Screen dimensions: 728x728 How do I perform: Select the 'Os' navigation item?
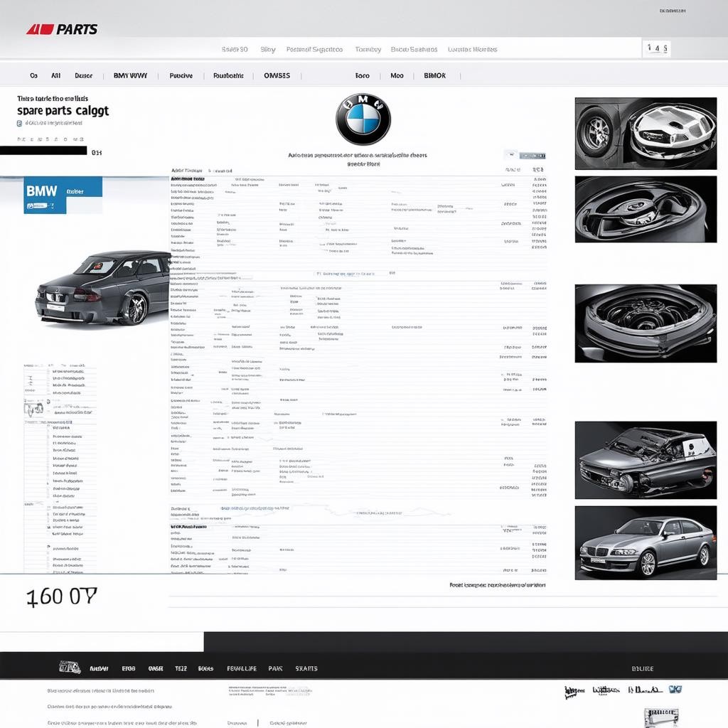pos(33,75)
